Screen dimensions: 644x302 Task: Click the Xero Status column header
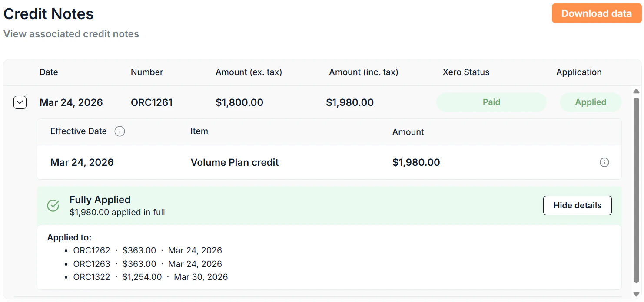pos(466,72)
